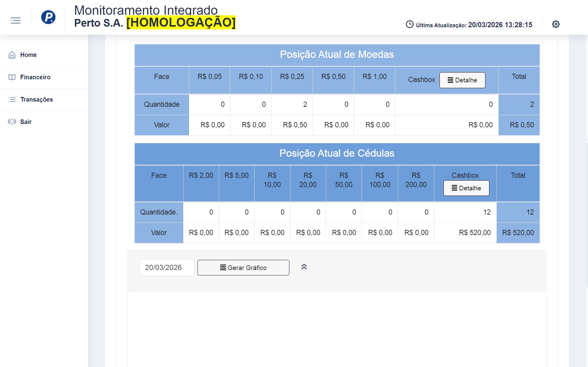Click the date field showing 20/03/2026
The width and height of the screenshot is (588, 367).
coord(167,267)
